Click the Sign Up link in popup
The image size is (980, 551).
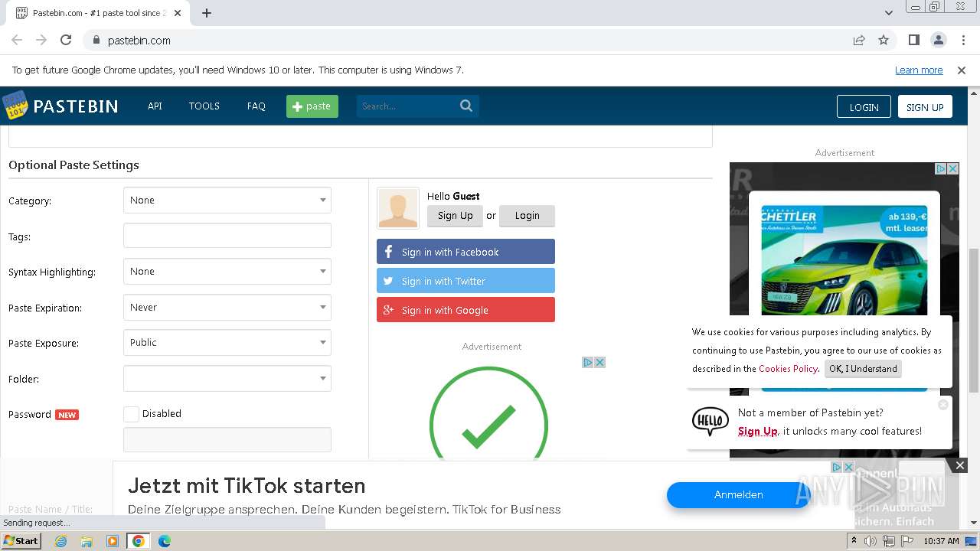coord(758,431)
